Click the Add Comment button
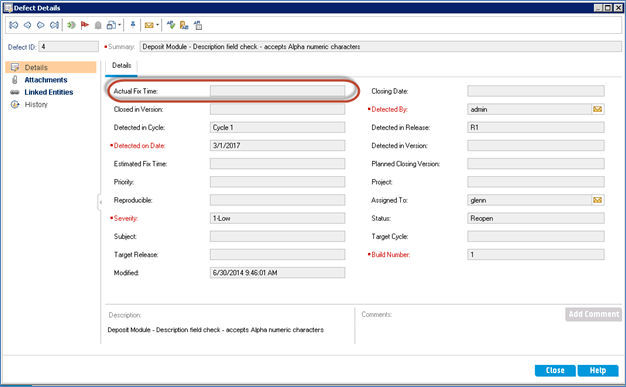 pos(593,314)
